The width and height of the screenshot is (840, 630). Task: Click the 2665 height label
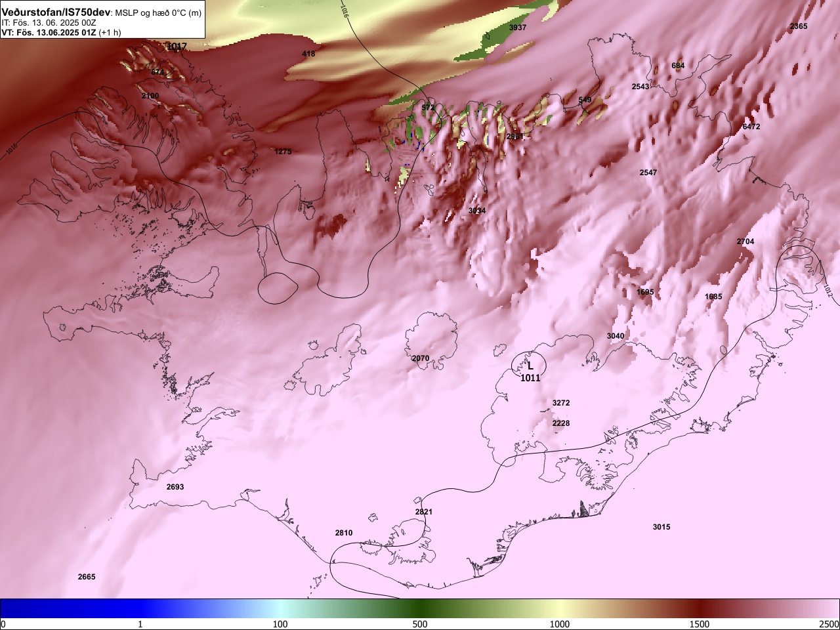(87, 577)
